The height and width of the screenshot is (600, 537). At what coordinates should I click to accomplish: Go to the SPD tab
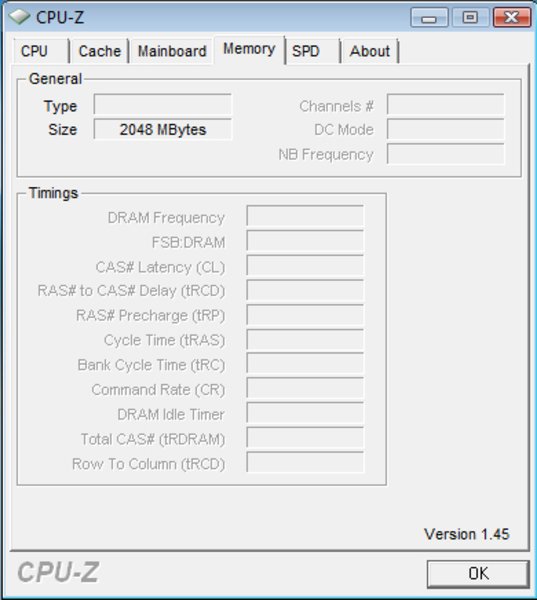[x=313, y=51]
